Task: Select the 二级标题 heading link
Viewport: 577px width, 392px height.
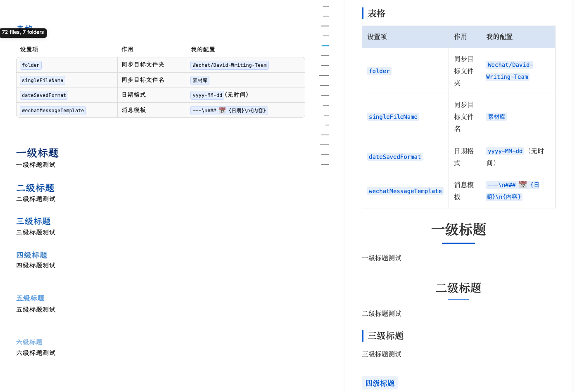Action: click(35, 188)
